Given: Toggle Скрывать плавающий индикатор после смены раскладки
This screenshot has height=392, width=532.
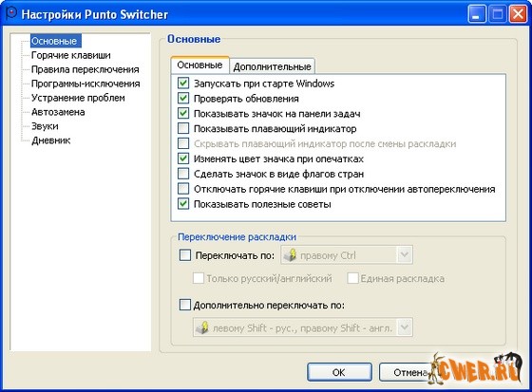Looking at the screenshot, I should pyautogui.click(x=183, y=143).
